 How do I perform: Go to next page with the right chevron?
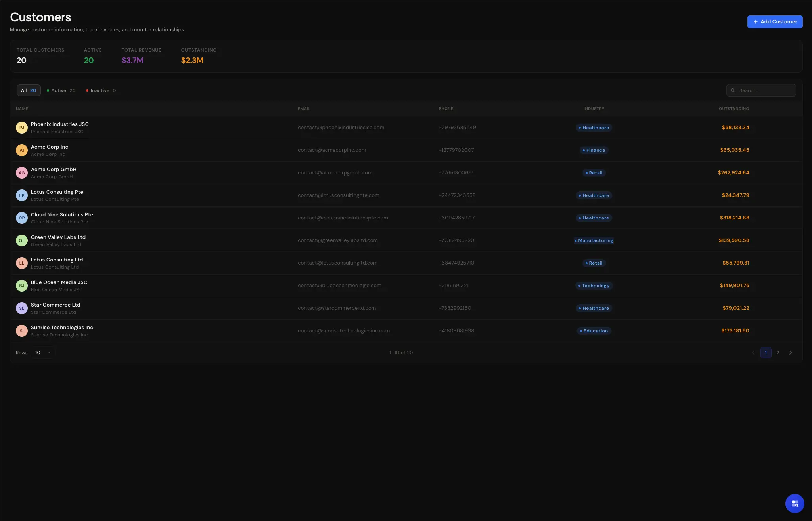(x=791, y=353)
